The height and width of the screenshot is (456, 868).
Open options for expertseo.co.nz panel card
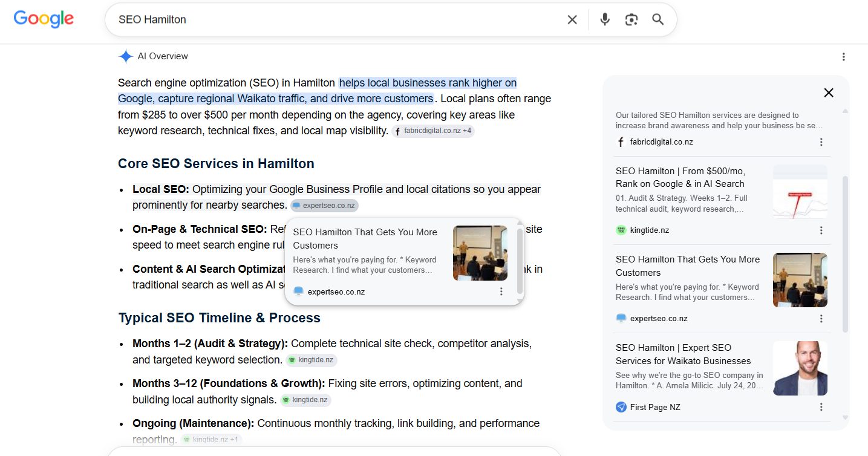[x=821, y=319]
